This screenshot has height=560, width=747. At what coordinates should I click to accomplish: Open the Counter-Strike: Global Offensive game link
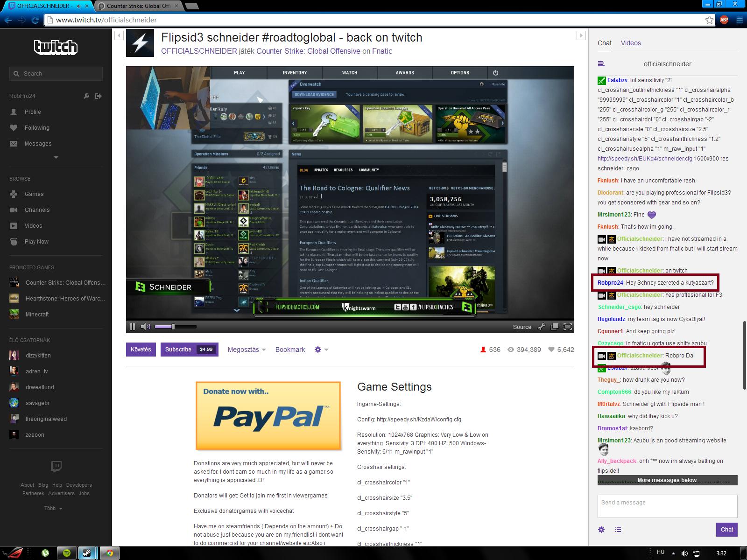[308, 51]
